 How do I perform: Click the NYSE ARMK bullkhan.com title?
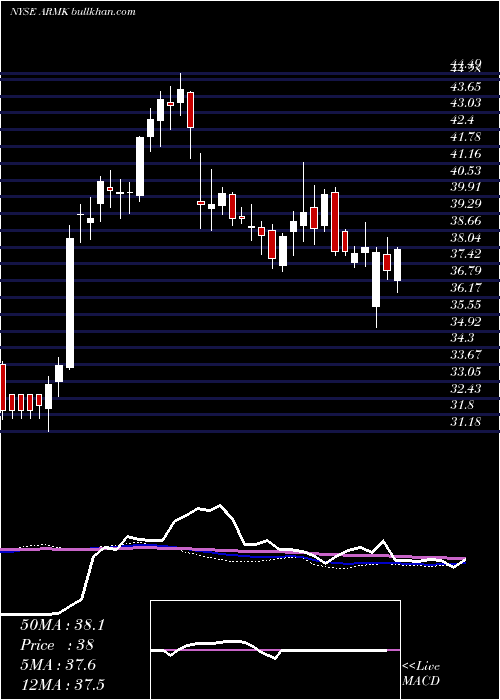pyautogui.click(x=72, y=12)
